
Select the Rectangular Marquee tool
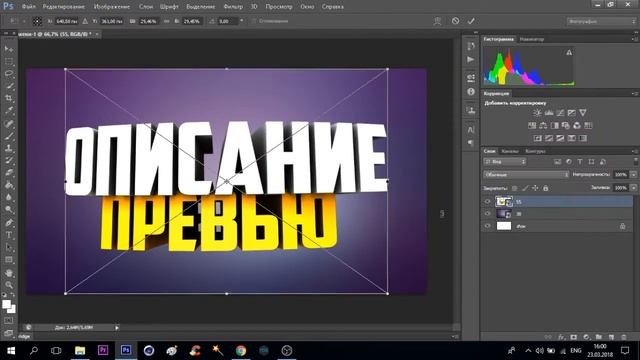(9, 62)
